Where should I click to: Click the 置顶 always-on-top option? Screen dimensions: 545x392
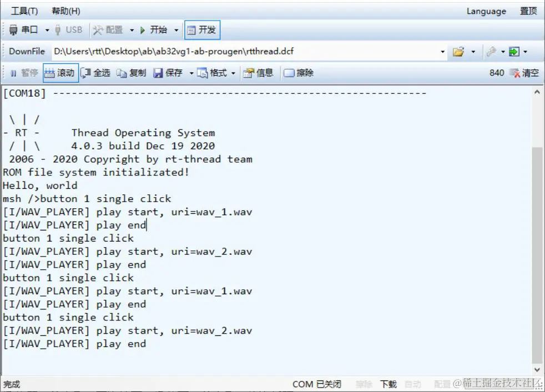click(528, 11)
